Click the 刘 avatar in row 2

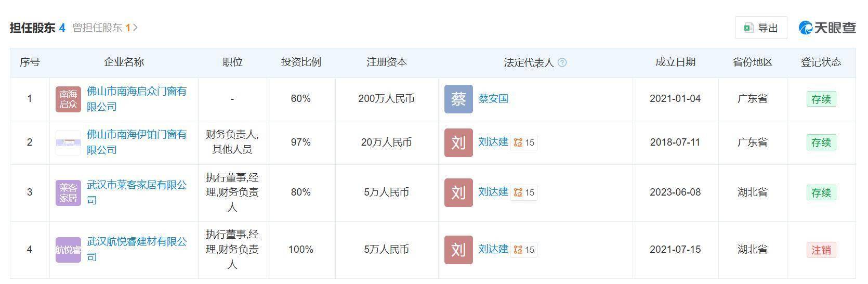(458, 143)
